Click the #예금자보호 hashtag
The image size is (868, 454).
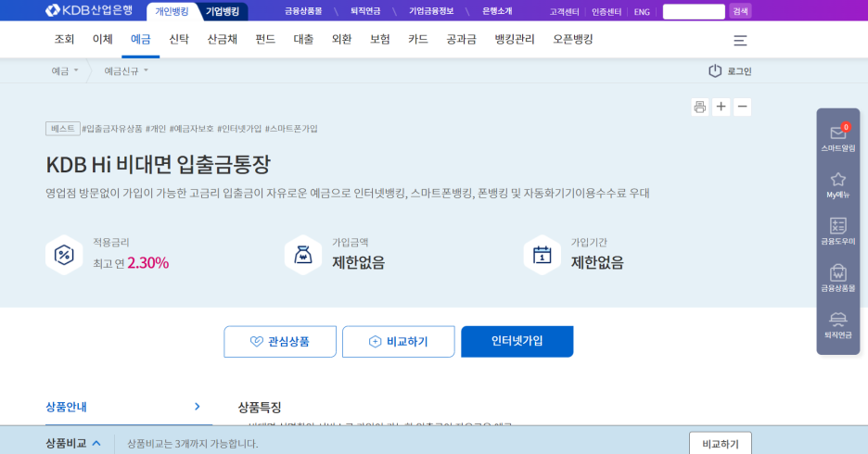click(192, 129)
